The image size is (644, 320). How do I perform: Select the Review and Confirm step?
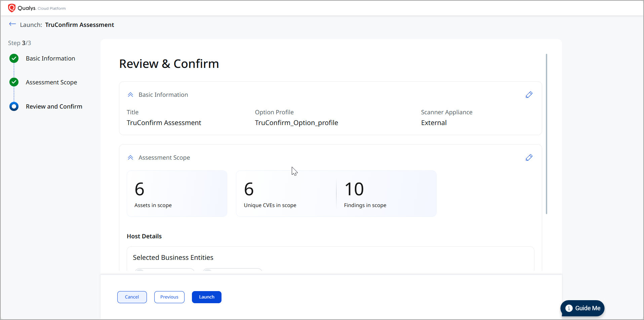point(54,107)
